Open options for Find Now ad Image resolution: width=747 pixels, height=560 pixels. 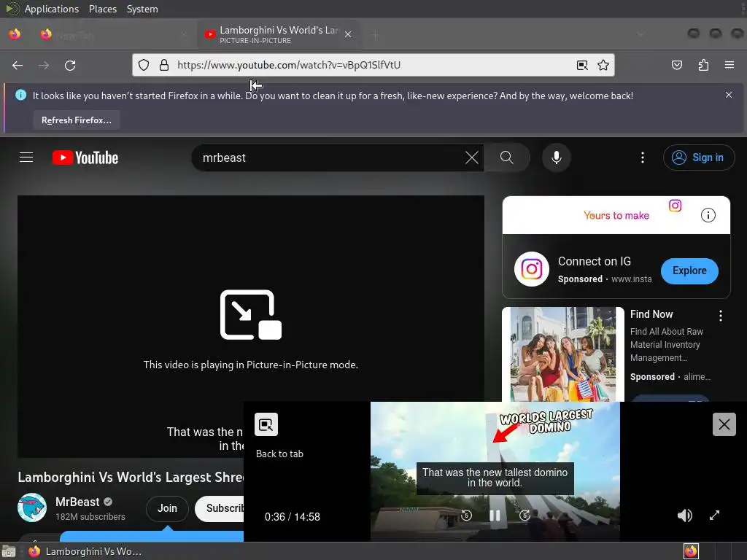click(720, 315)
